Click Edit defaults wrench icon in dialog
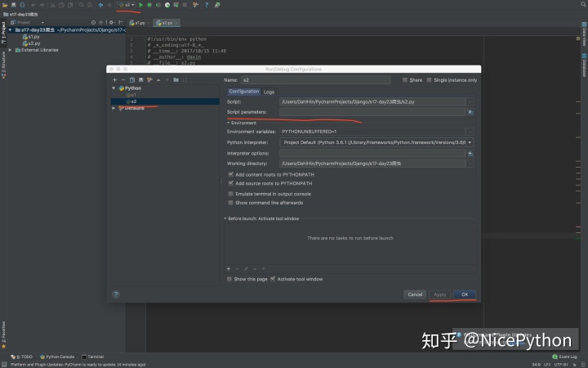588x368 pixels. point(149,79)
